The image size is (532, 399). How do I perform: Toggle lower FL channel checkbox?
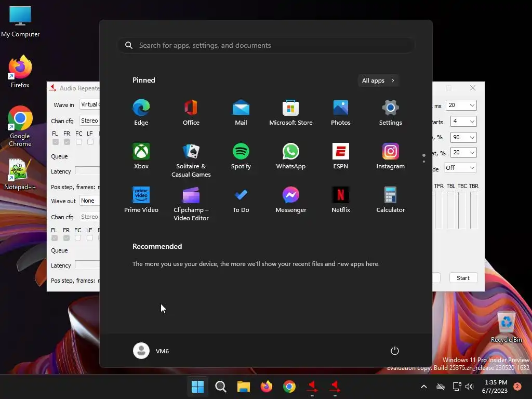(x=54, y=238)
